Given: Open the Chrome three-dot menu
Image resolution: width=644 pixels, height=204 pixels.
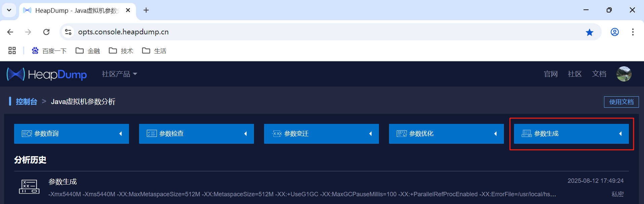Looking at the screenshot, I should pyautogui.click(x=633, y=32).
